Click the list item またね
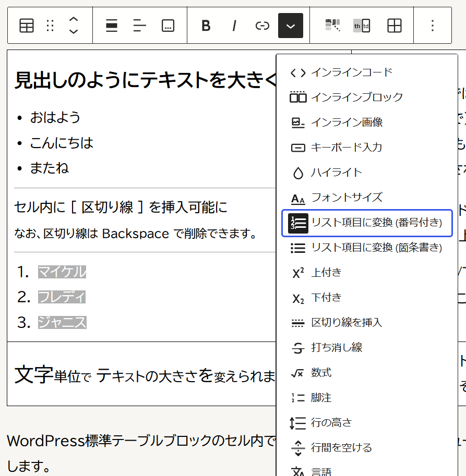Viewport: 466px width, 476px height. pos(49,168)
